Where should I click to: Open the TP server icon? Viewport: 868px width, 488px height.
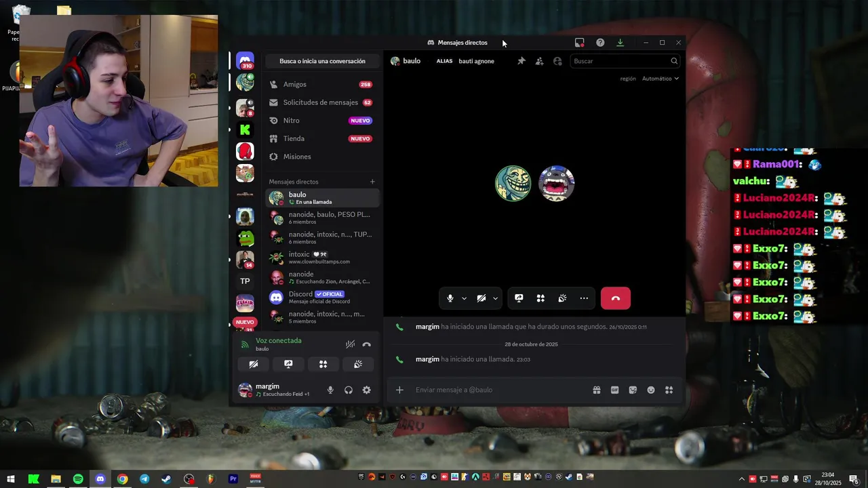coord(245,281)
